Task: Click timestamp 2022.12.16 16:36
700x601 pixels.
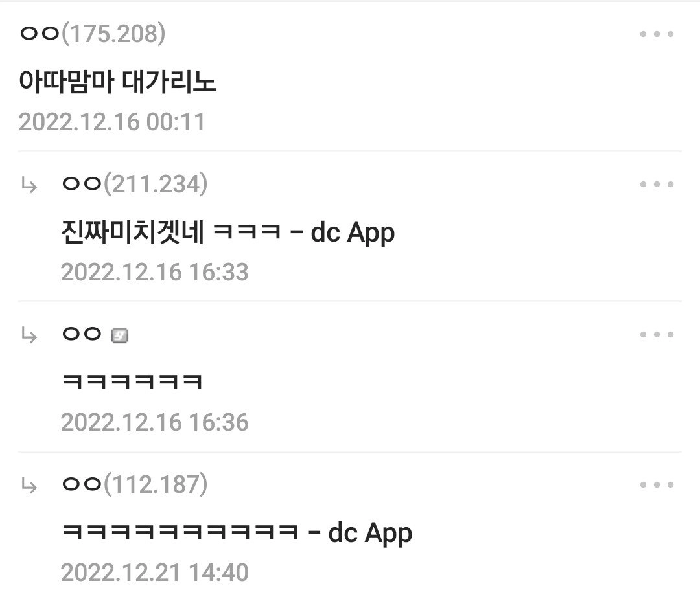Action: coord(154,422)
